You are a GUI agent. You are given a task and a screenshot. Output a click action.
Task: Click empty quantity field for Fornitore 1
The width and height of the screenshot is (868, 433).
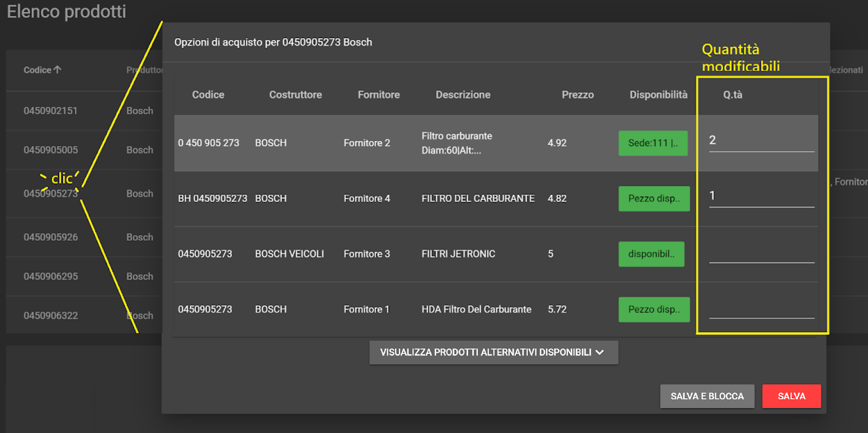click(762, 307)
